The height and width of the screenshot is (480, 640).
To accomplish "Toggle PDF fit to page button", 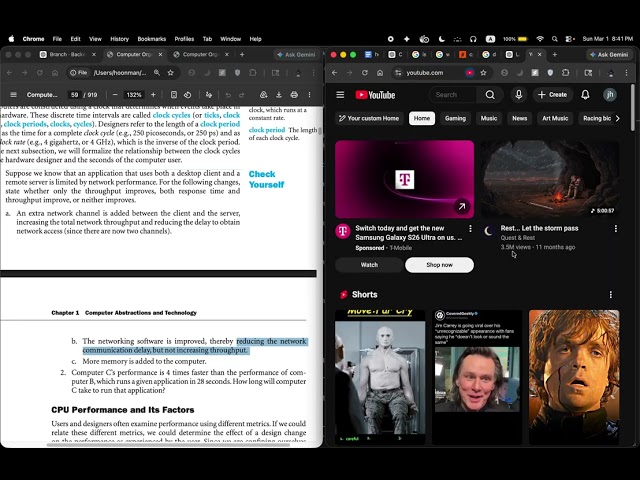I will click(174, 95).
